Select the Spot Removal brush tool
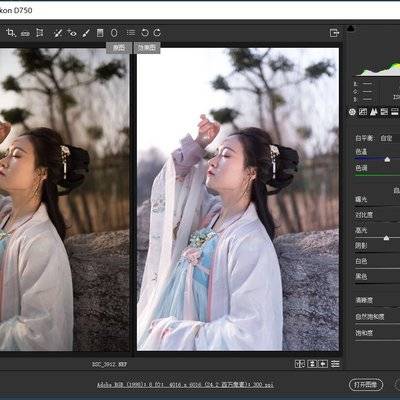 [x=58, y=33]
